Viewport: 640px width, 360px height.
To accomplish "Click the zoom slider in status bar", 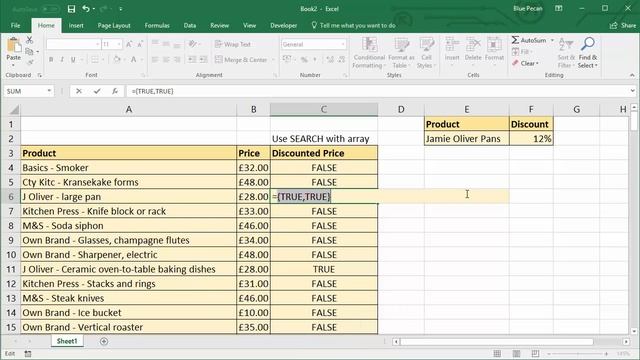I will point(578,354).
